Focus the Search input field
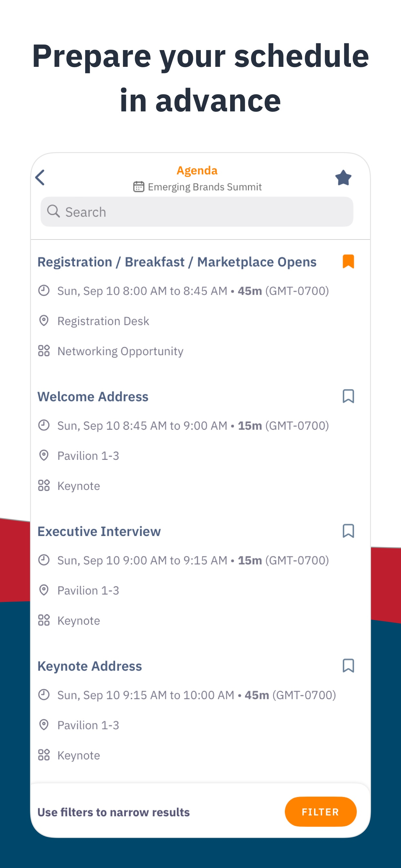 [197, 212]
